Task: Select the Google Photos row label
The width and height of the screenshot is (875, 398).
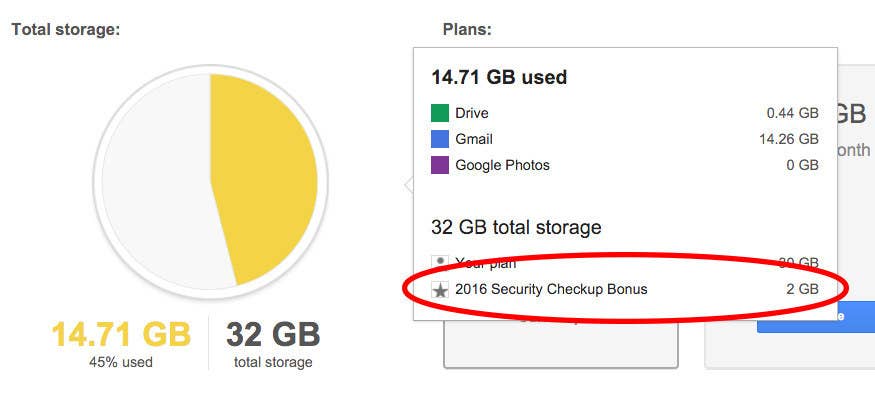Action: pyautogui.click(x=502, y=165)
